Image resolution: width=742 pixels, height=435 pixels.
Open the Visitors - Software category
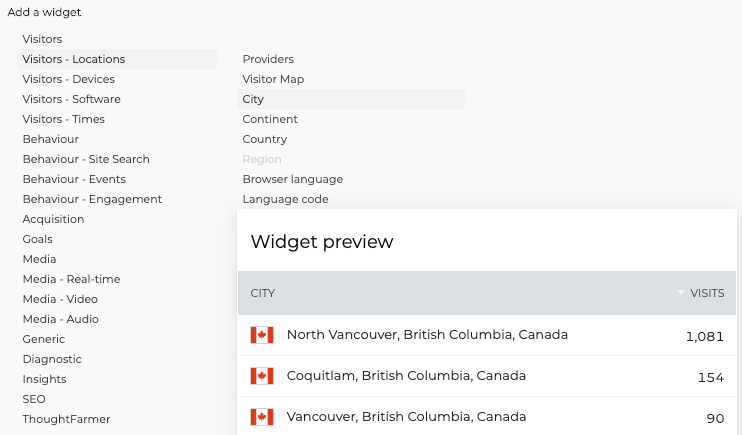point(71,99)
